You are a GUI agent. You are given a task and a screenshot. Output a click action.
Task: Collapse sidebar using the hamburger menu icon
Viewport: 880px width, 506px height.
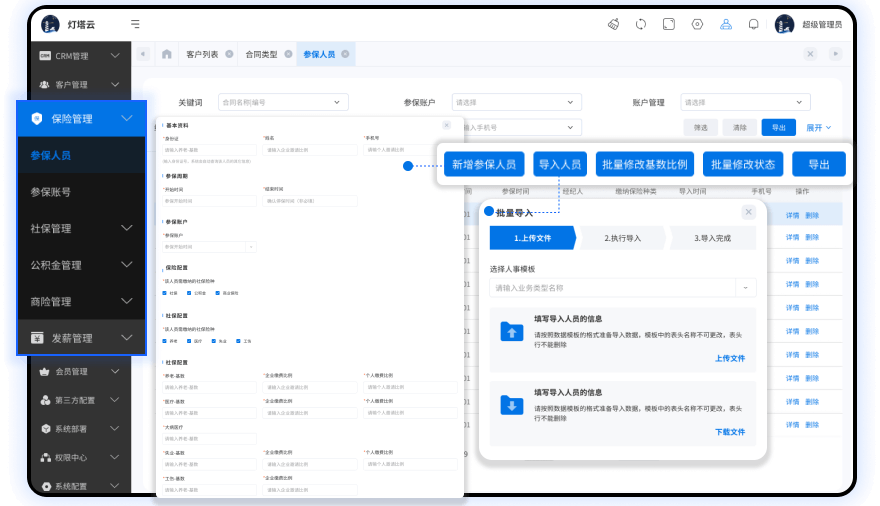pyautogui.click(x=135, y=24)
